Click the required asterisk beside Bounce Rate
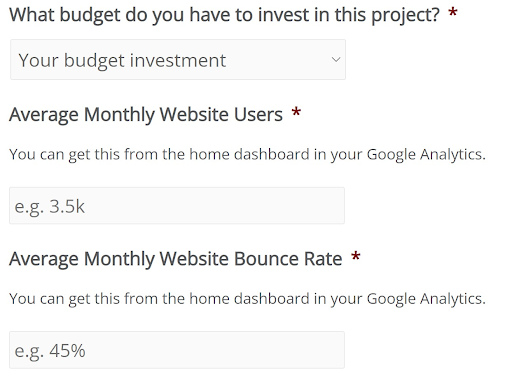This screenshot has width=512, height=374. click(356, 256)
